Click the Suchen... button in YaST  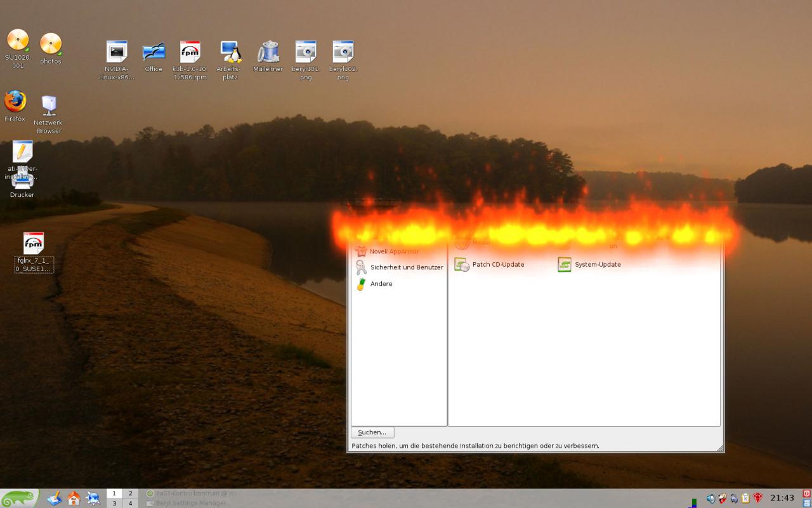tap(372, 432)
